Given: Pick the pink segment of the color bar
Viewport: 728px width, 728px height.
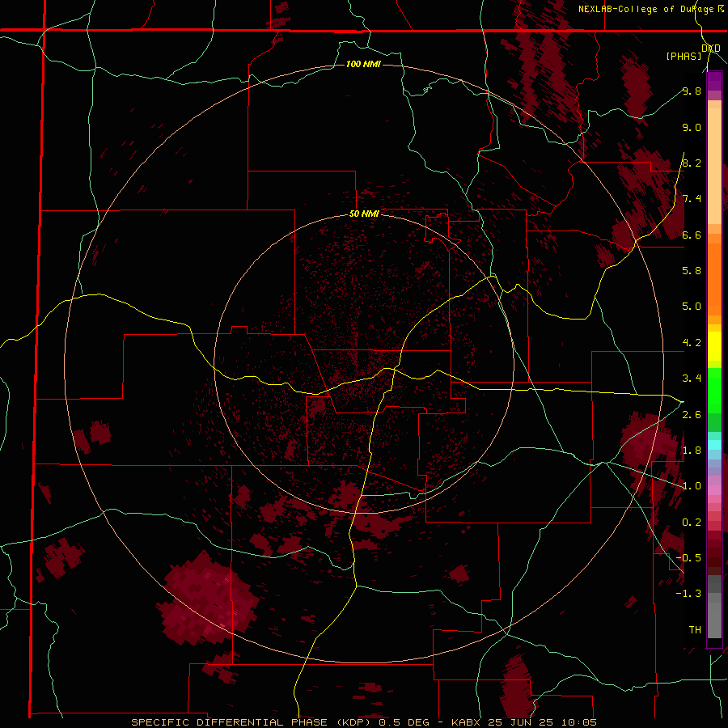Looking at the screenshot, I should point(714,490).
